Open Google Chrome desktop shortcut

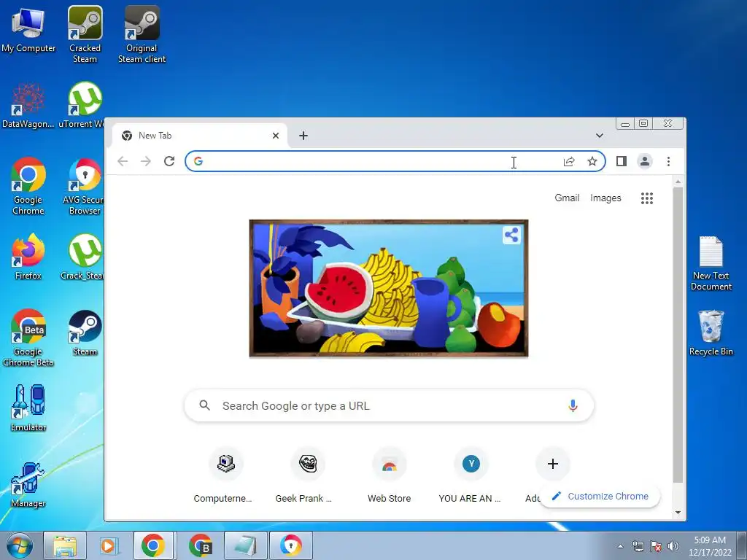click(28, 186)
